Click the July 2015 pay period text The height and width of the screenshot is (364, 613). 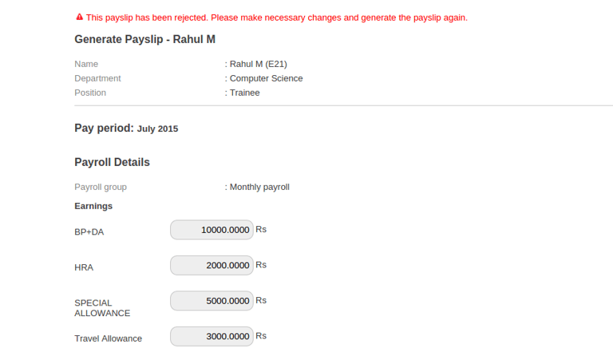pos(157,129)
